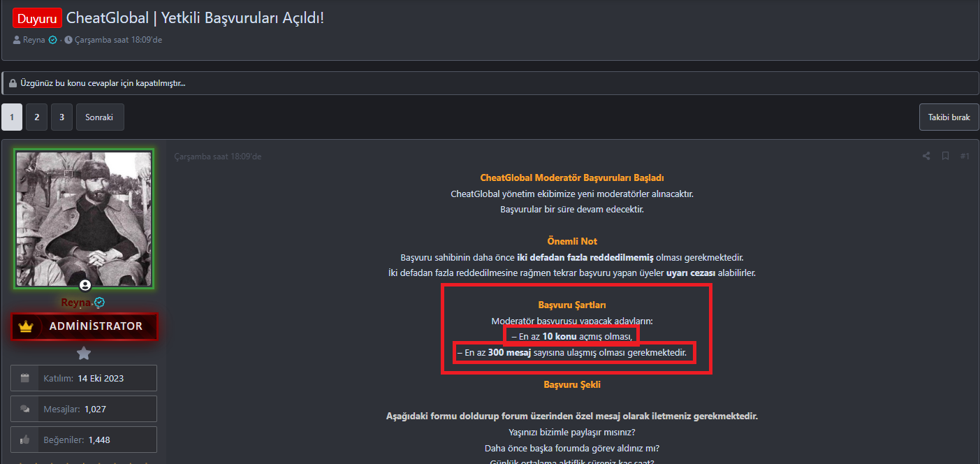
Task: Click the Administrator rank banner
Action: pos(85,326)
